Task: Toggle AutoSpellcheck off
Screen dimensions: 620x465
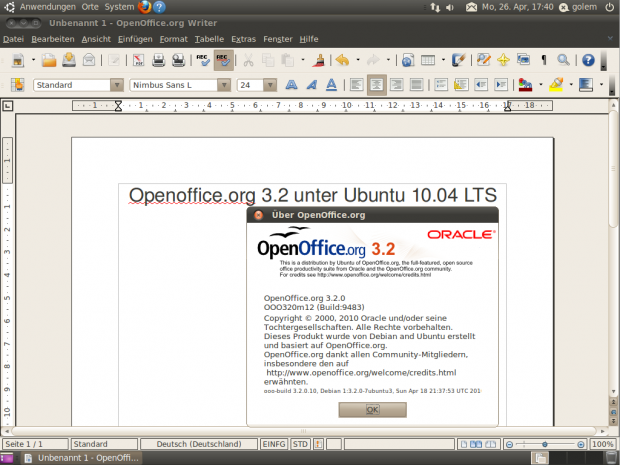Action: click(x=223, y=60)
